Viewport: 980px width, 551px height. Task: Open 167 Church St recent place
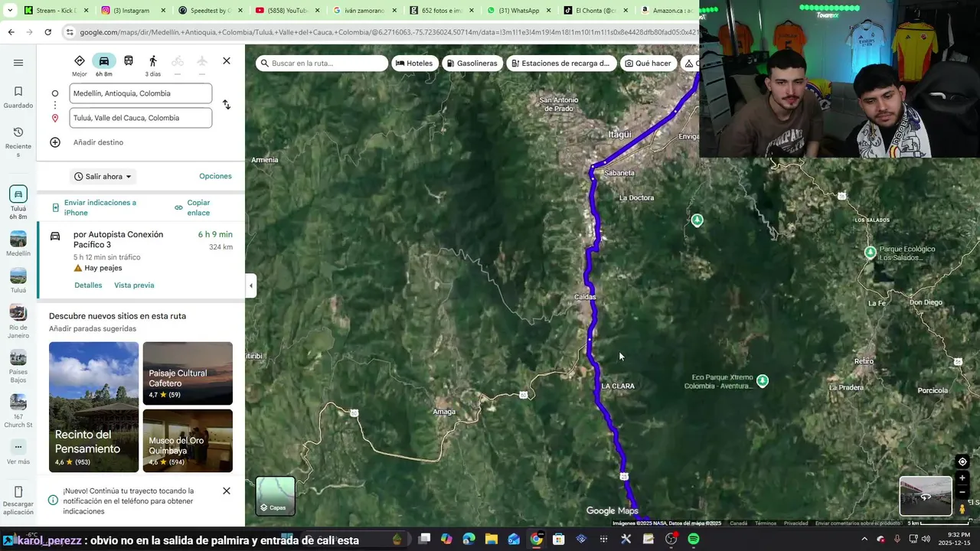pyautogui.click(x=18, y=411)
